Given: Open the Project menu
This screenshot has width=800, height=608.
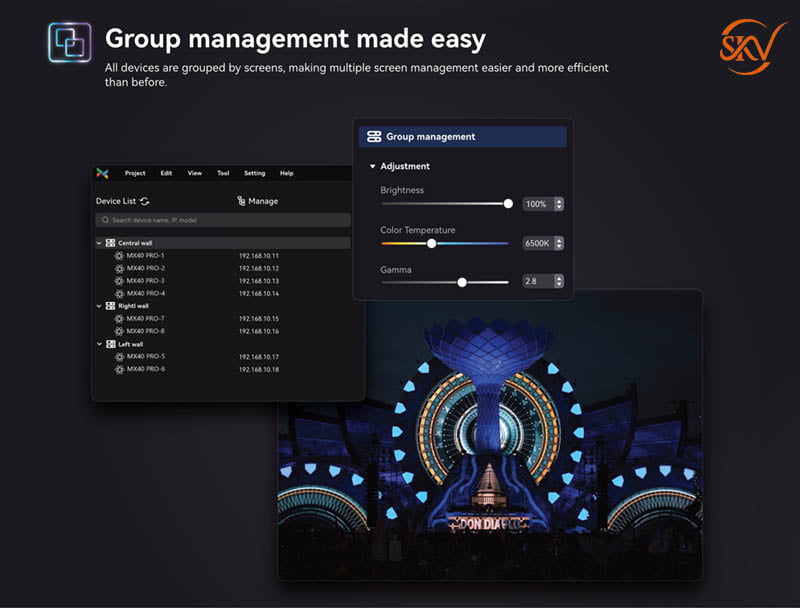Looking at the screenshot, I should [x=135, y=173].
